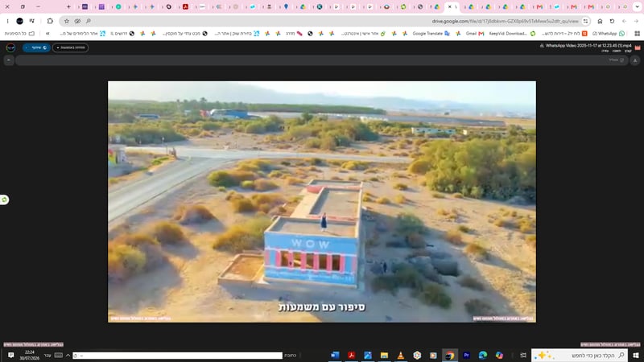Image resolution: width=644 pixels, height=362 pixels.
Task: Click the Google account avatar in Drive viewer
Action: pos(10,47)
